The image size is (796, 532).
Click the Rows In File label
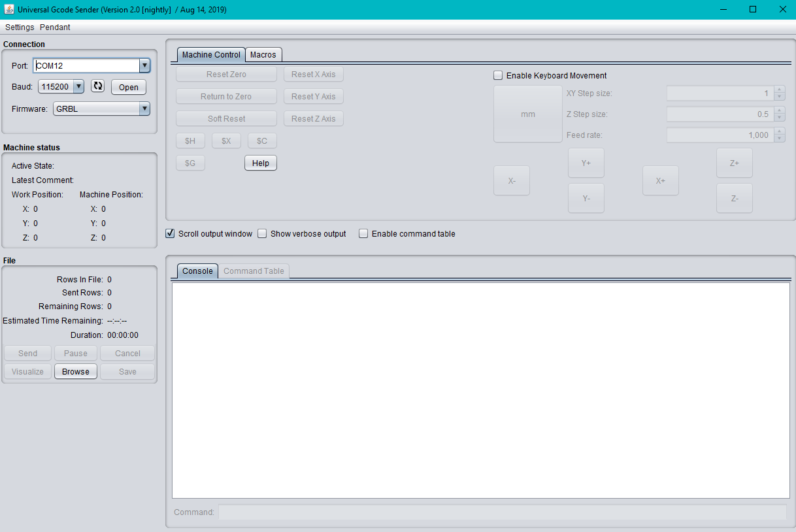click(x=80, y=280)
